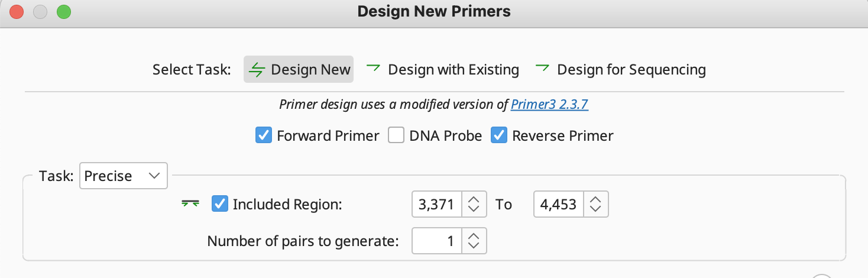Select the Design New task icon
The height and width of the screenshot is (278, 868).
(257, 70)
